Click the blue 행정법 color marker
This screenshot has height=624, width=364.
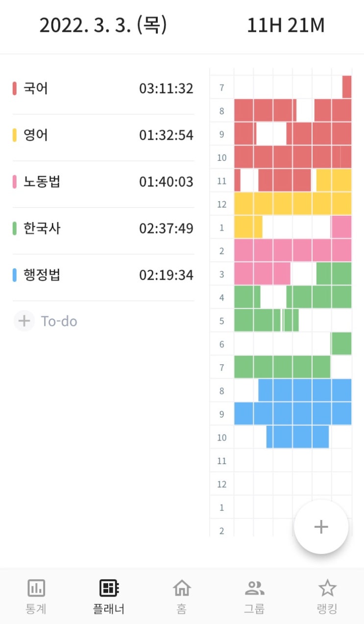15,275
